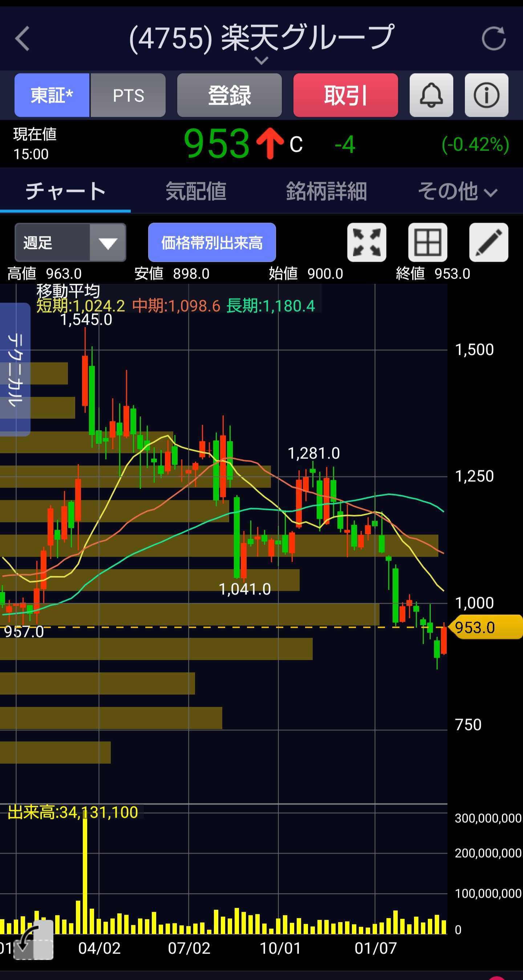The width and height of the screenshot is (523, 980).
Task: Tap the 15:00 quote time
Action: pos(31,154)
